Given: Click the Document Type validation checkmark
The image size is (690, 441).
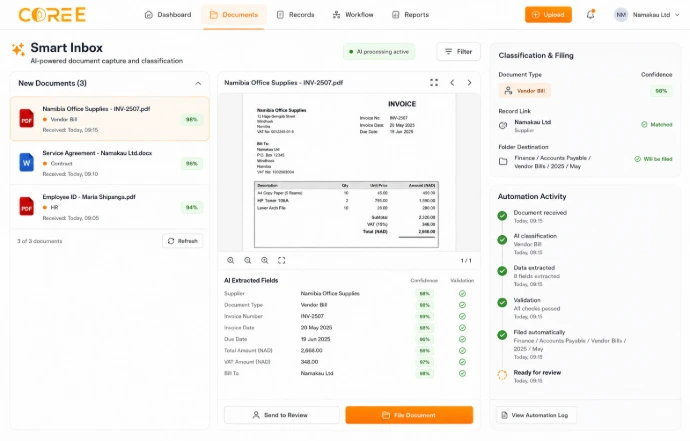Looking at the screenshot, I should point(462,305).
